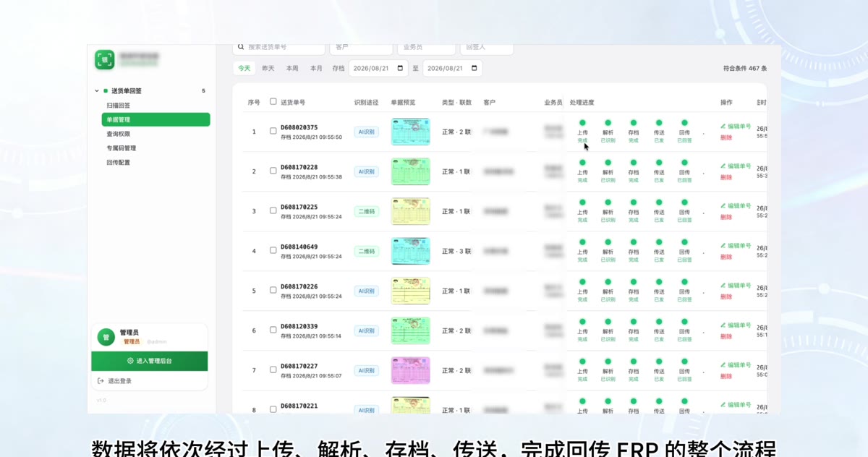Select the 今天 date filter tab
Screen dimensions: 868x457
(244, 68)
